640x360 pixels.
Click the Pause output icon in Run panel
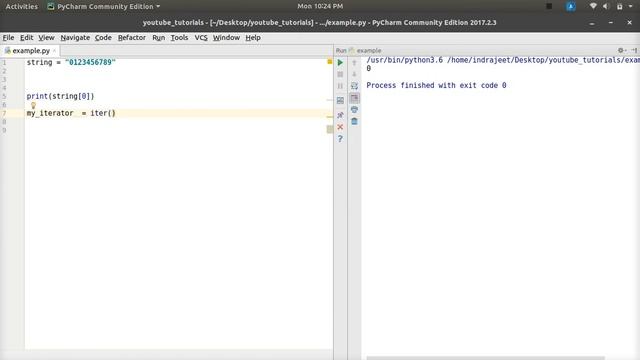pos(340,86)
